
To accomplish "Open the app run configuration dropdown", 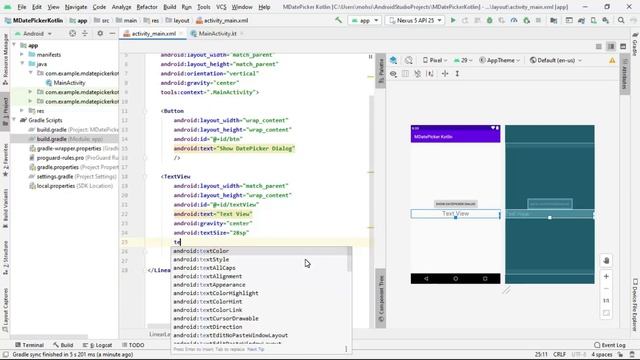I will click(x=364, y=20).
